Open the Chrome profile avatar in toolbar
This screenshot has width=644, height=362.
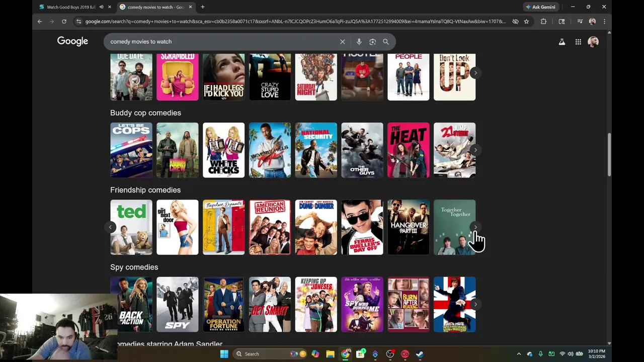[592, 22]
